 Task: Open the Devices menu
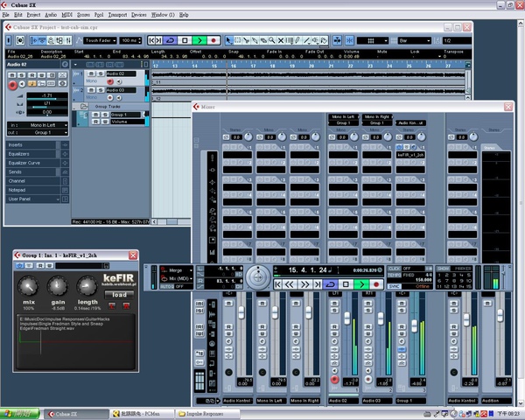(139, 15)
